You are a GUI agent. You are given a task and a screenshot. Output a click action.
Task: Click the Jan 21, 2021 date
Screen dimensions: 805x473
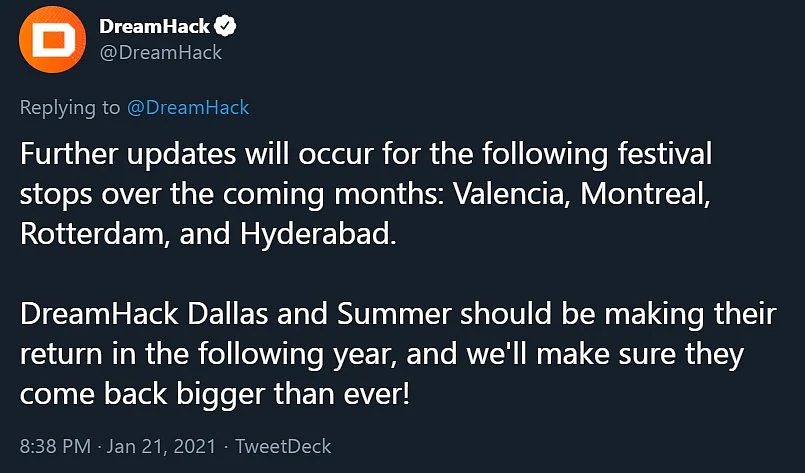point(161,446)
